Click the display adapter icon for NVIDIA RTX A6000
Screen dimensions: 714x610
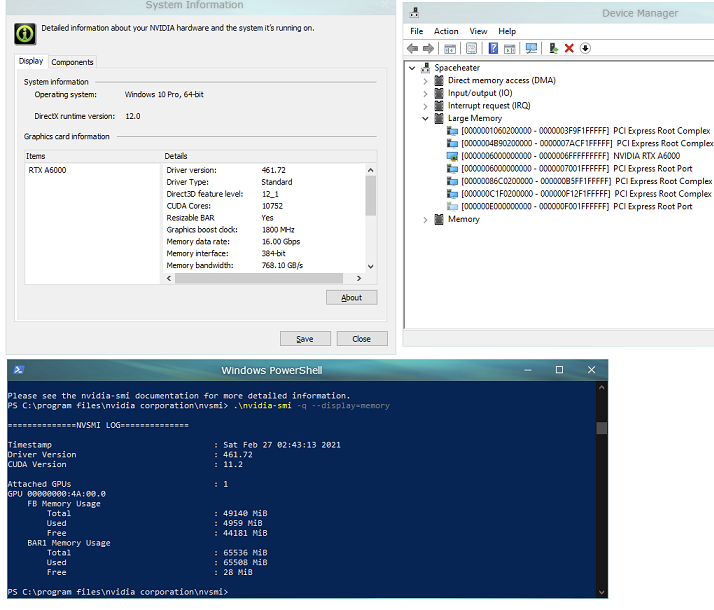click(x=452, y=156)
